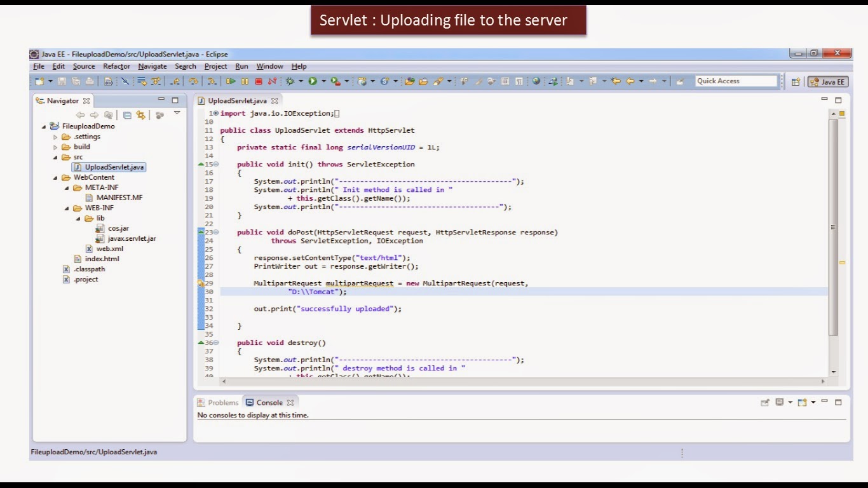
Task: Click the Last Edit Location arrow icon
Action: pos(616,81)
